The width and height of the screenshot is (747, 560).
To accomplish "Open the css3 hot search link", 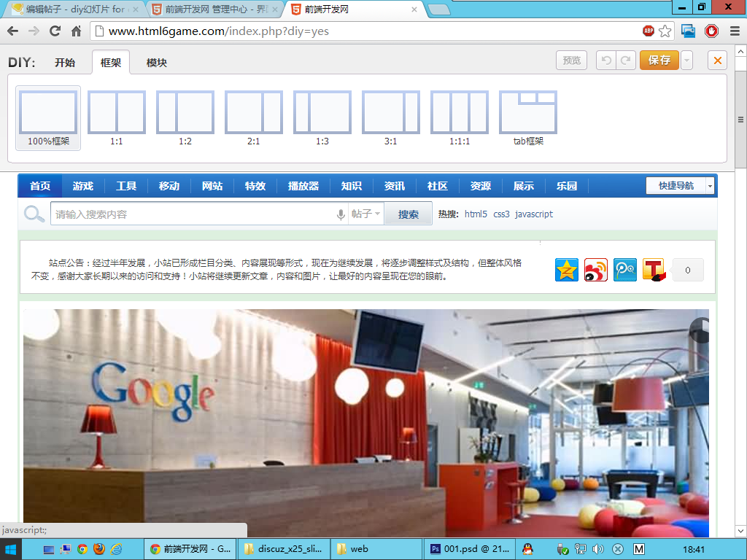I will (x=501, y=214).
